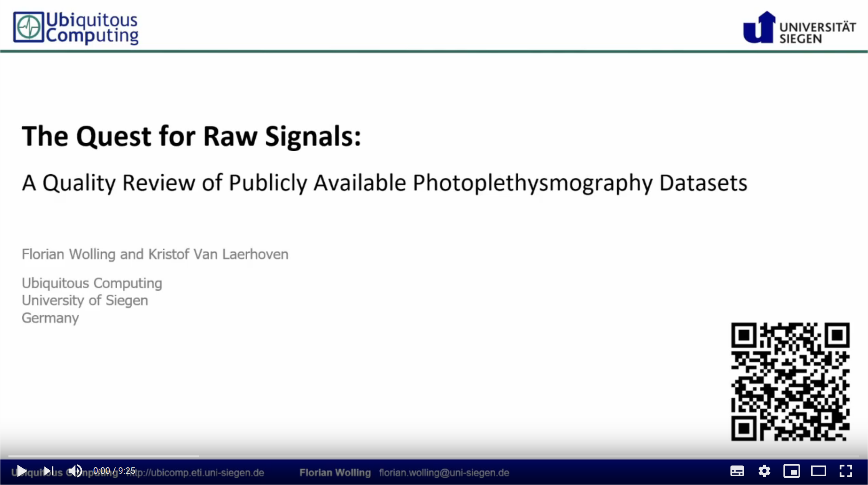The image size is (868, 485).
Task: Click bold 'Florian Wolling' name in footer
Action: [x=335, y=473]
